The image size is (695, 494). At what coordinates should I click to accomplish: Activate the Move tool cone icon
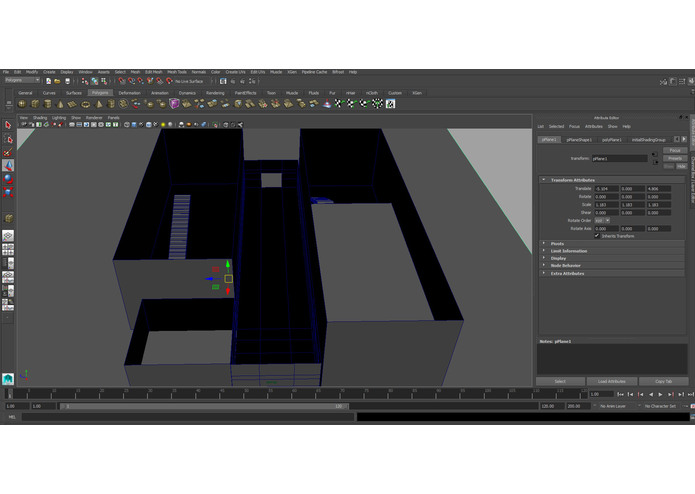pyautogui.click(x=8, y=165)
